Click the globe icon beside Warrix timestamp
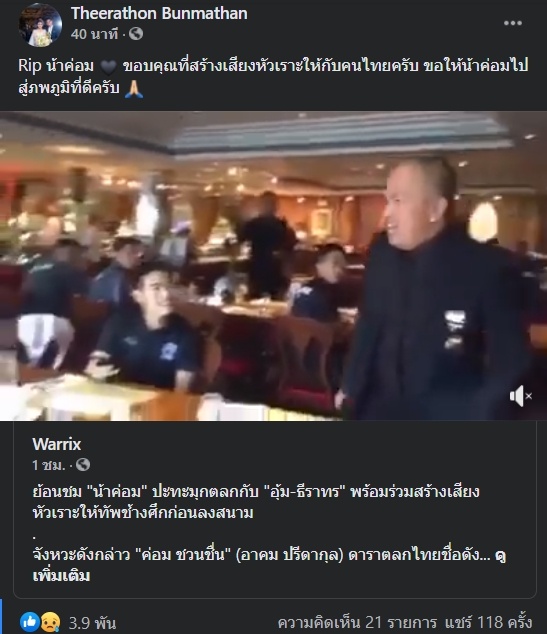Viewport: 547px width, 634px height. [83, 465]
